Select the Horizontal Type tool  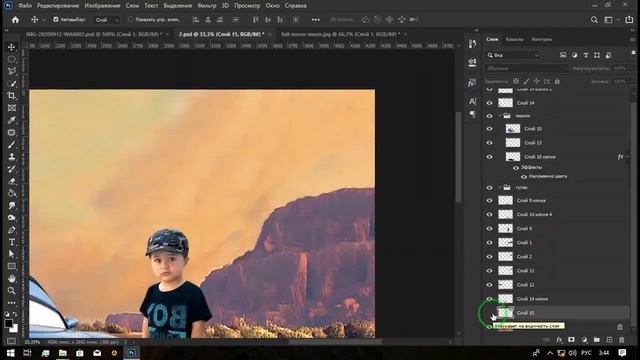11,242
